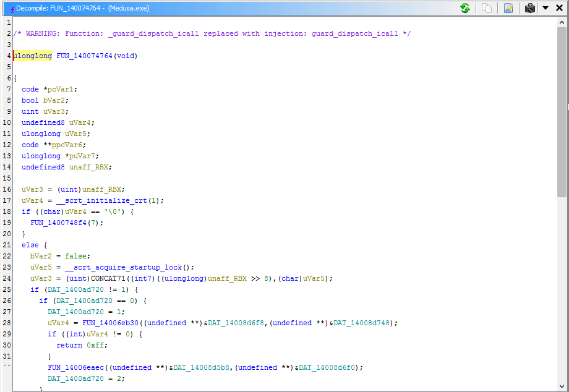
Task: Click the copy to clipboard icon
Action: click(x=486, y=8)
